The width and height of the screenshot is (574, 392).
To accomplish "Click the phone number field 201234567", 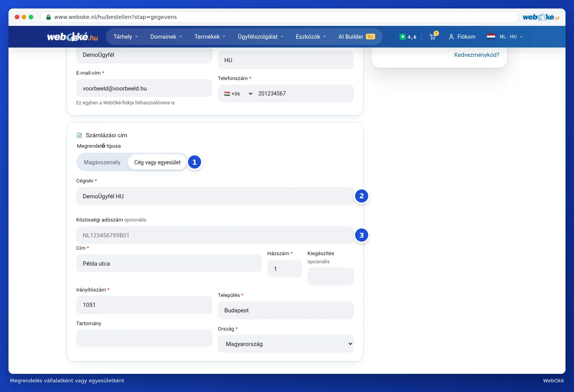I will pos(304,94).
